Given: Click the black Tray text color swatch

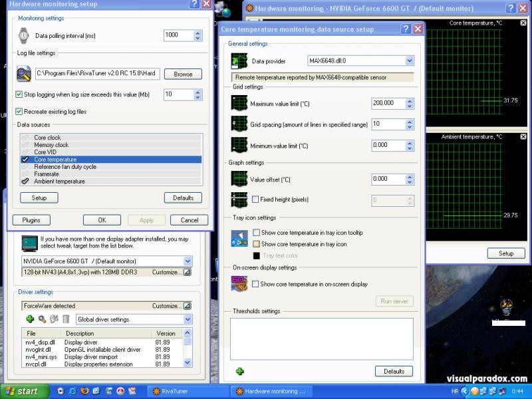Looking at the screenshot, I should (257, 255).
